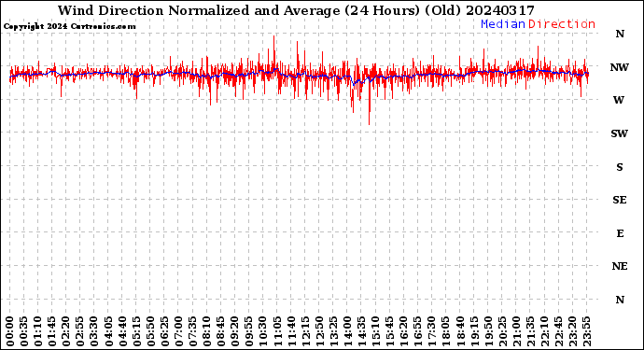Click the 22:10 time label
Image resolution: width=644 pixels, height=350 pixels.
pos(544,331)
